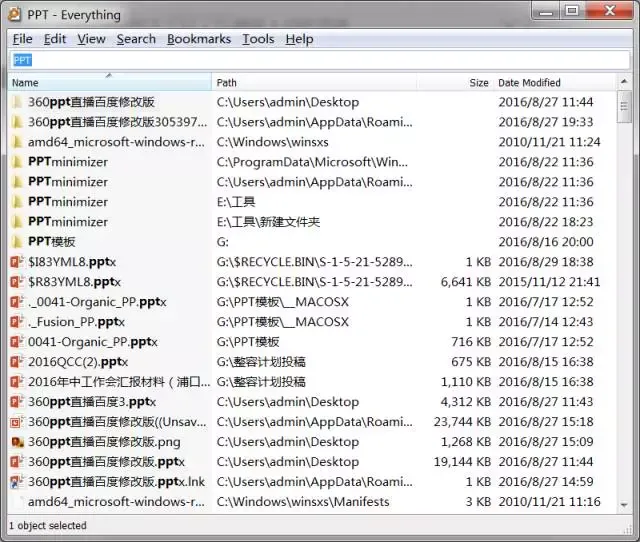Select PowerPoint icon of ._0041-Organic_PP.pptx
The image size is (640, 542).
tap(17, 302)
